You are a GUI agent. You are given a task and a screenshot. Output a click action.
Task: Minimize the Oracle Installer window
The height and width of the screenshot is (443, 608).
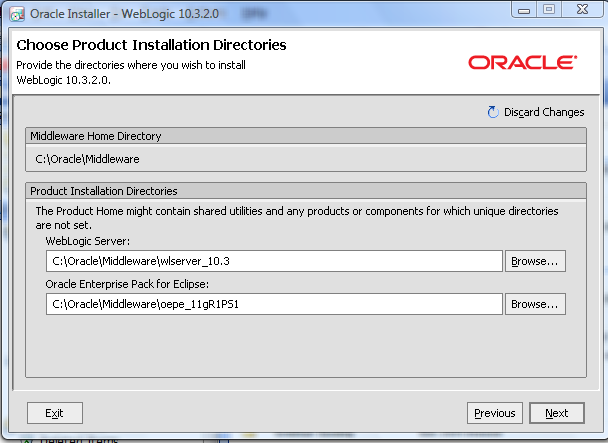[x=524, y=9]
